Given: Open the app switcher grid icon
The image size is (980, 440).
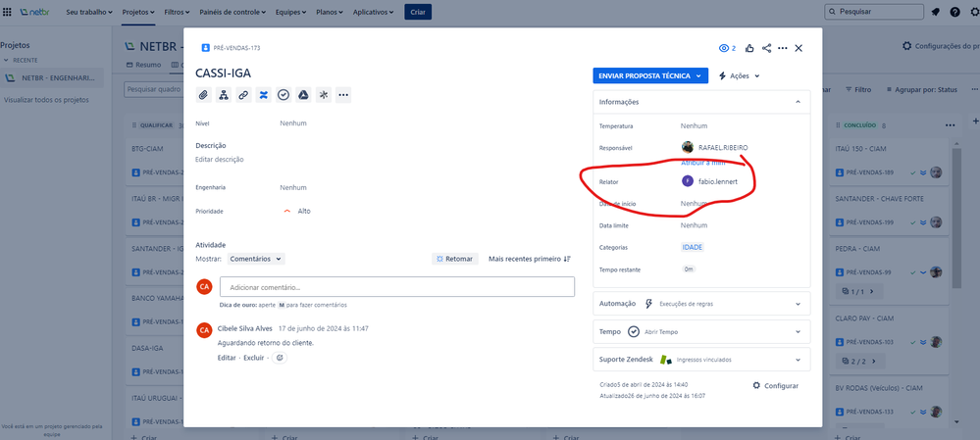Looking at the screenshot, I should [x=8, y=12].
